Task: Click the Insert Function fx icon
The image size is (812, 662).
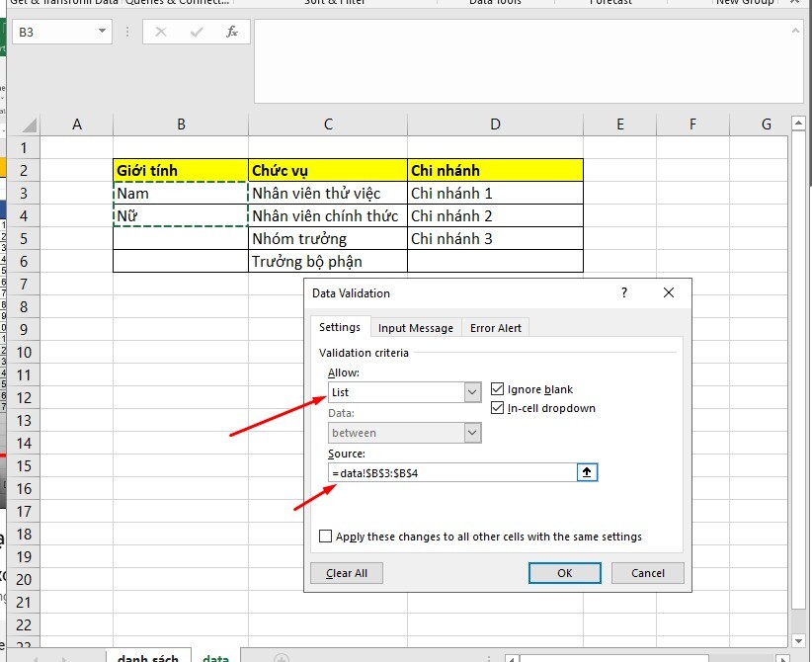Action: click(231, 31)
